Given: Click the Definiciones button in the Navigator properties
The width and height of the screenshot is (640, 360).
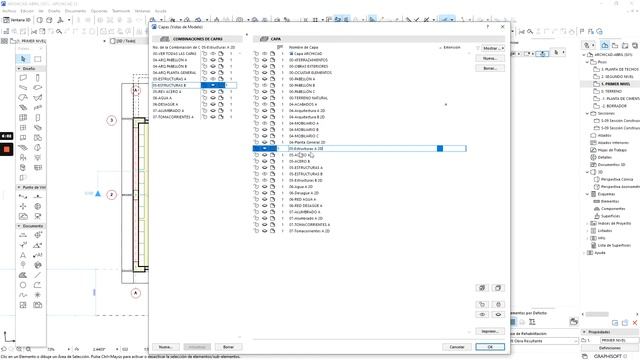Looking at the screenshot, I should click(610, 348).
